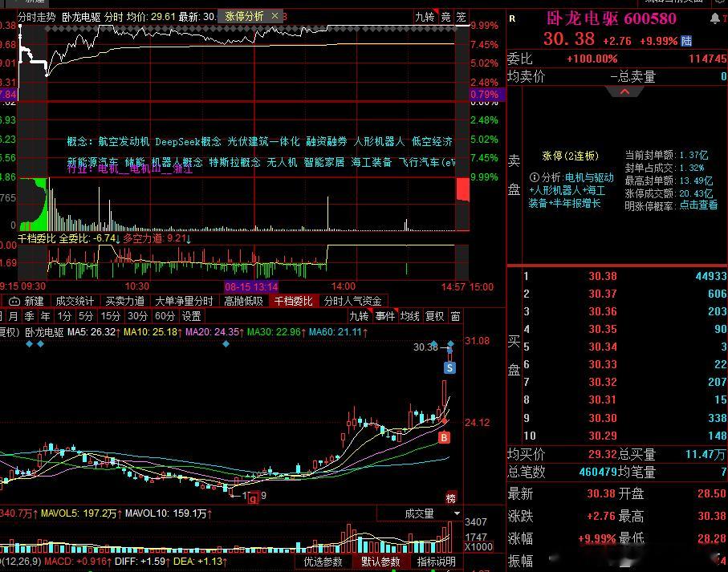Click the blue S sell signal marker
The height and width of the screenshot is (572, 728).
click(x=449, y=368)
